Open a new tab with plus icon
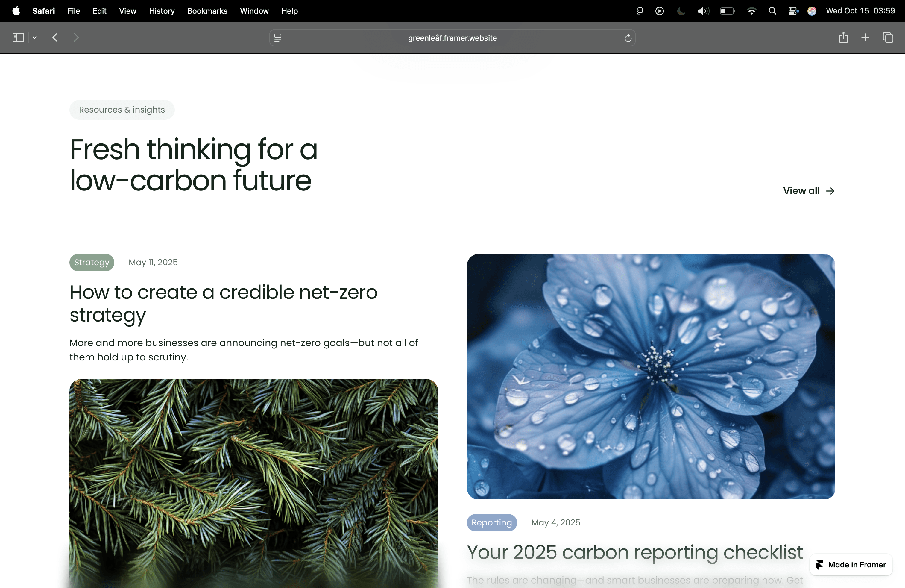This screenshot has height=588, width=905. (x=865, y=37)
